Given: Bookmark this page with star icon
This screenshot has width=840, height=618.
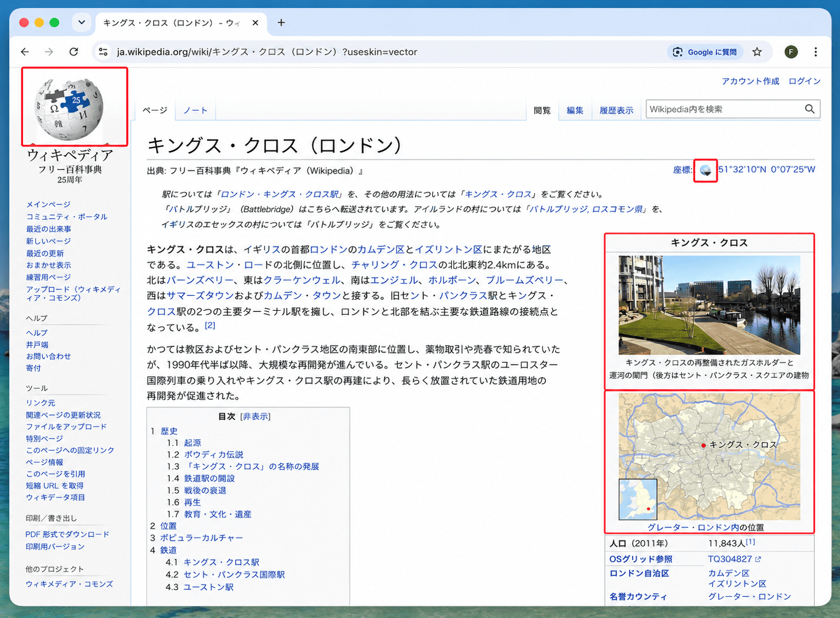Looking at the screenshot, I should 757,52.
